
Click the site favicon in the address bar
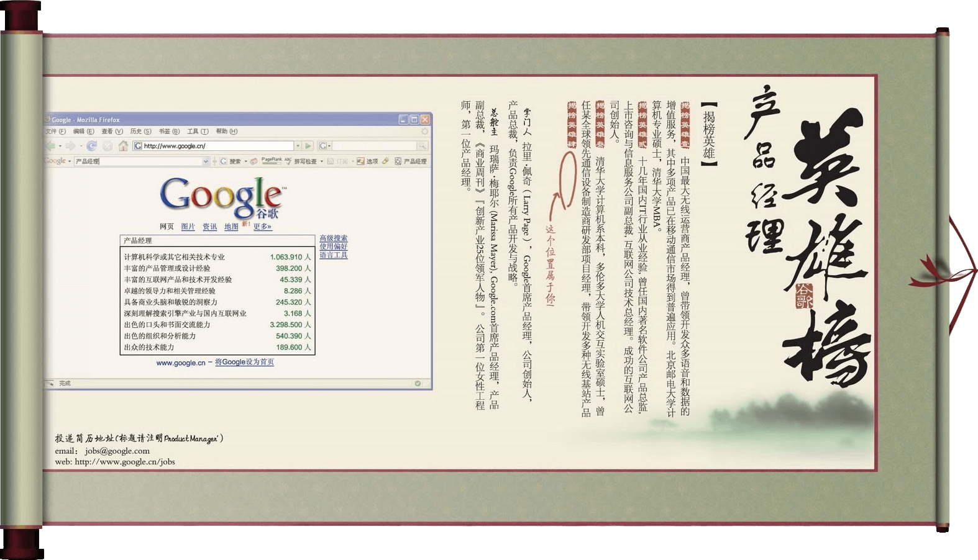(x=138, y=146)
